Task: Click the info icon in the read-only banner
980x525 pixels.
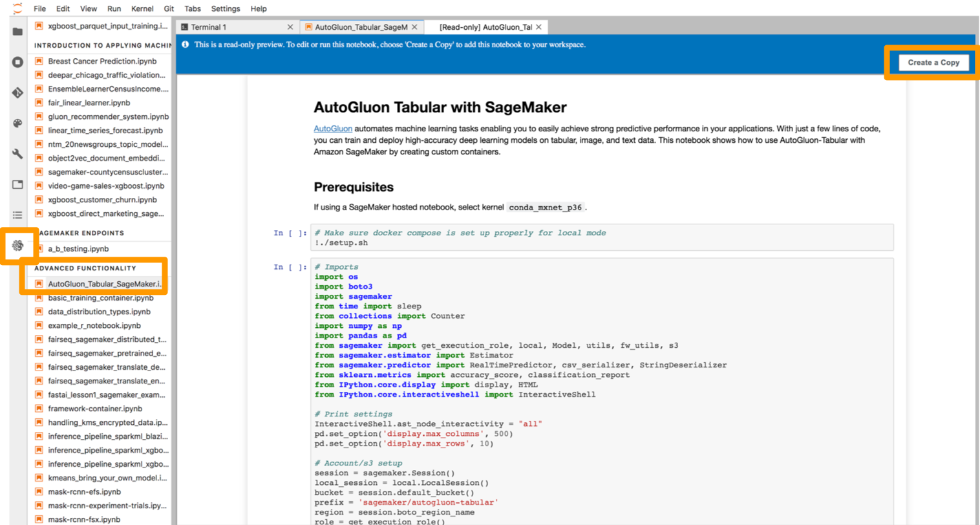Action: pyautogui.click(x=186, y=45)
